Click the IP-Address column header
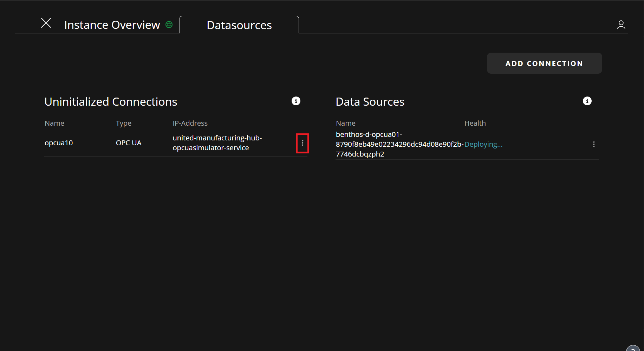 (x=190, y=123)
